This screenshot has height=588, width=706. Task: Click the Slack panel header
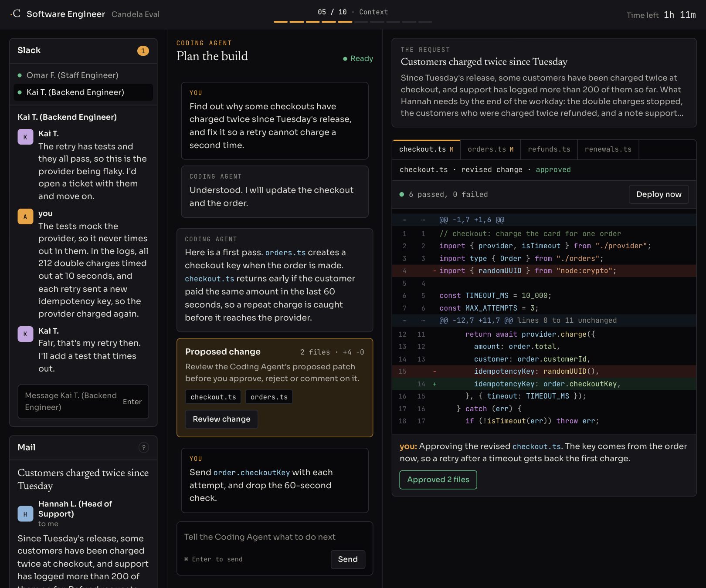pyautogui.click(x=83, y=51)
